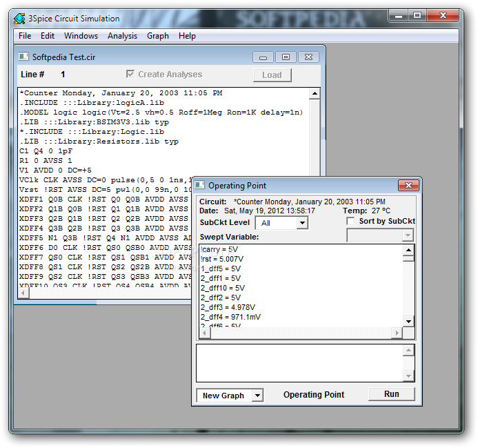Click the Date value in Operating Point

270,211
